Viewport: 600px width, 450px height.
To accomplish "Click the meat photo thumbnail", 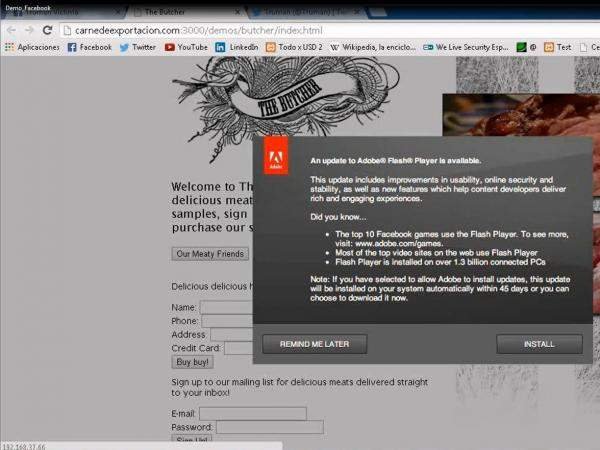I will (x=521, y=115).
